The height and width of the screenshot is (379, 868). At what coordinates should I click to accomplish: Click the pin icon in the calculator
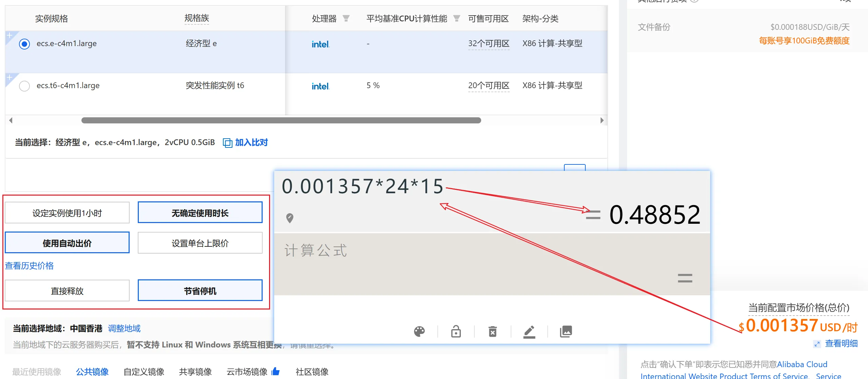[x=289, y=218]
